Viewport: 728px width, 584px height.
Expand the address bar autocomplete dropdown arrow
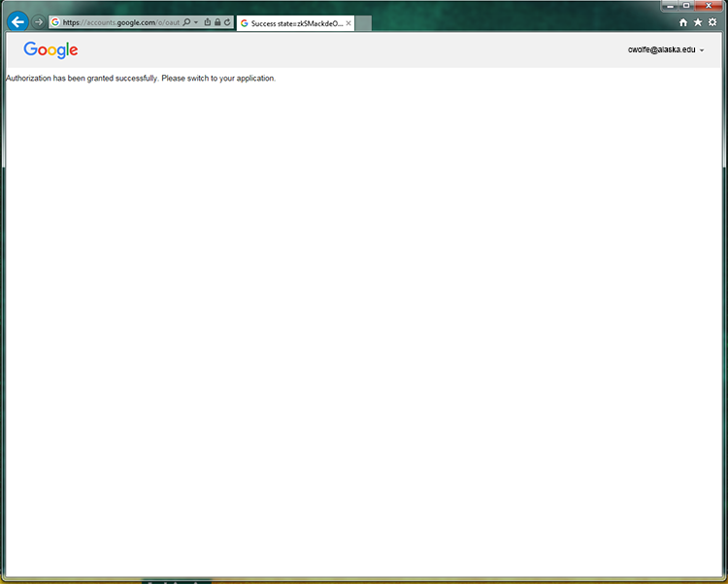(196, 22)
